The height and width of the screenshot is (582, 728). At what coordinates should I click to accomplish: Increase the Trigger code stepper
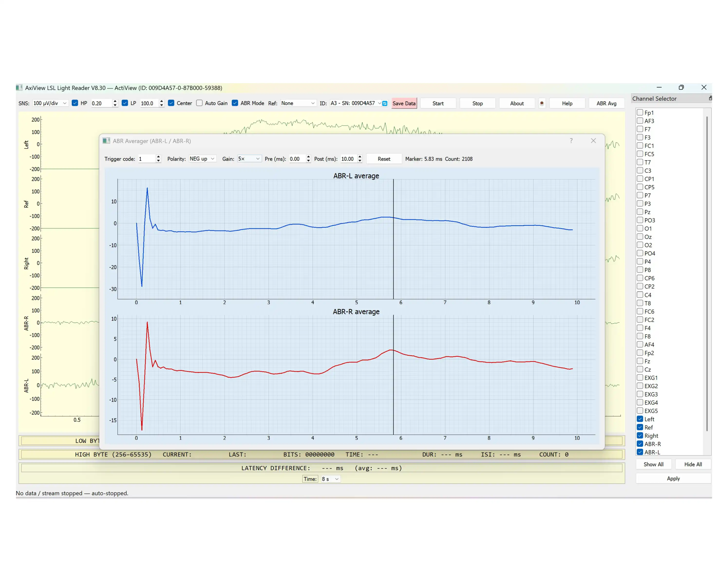(158, 157)
